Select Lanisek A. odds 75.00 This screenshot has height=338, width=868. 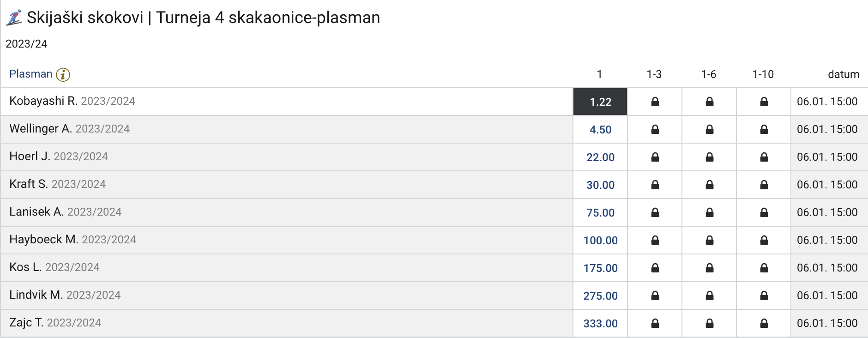[600, 212]
